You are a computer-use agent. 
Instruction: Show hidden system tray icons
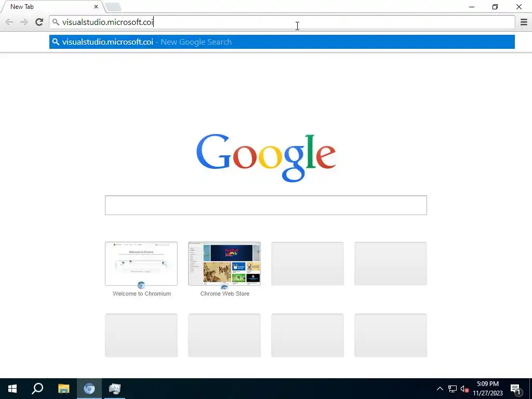click(440, 389)
